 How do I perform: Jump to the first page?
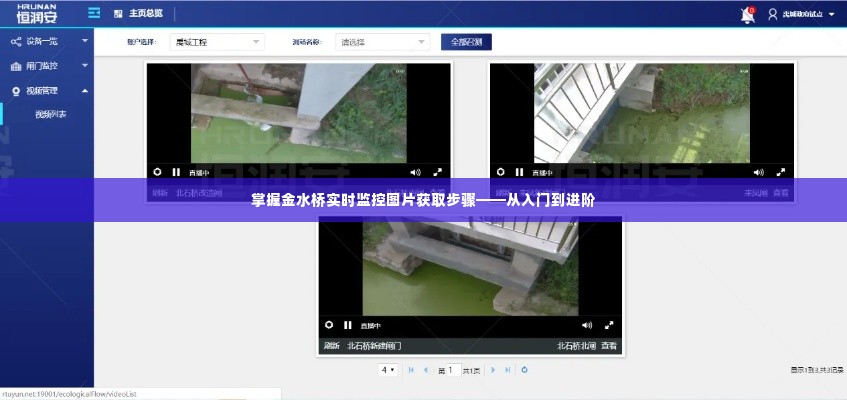(412, 370)
